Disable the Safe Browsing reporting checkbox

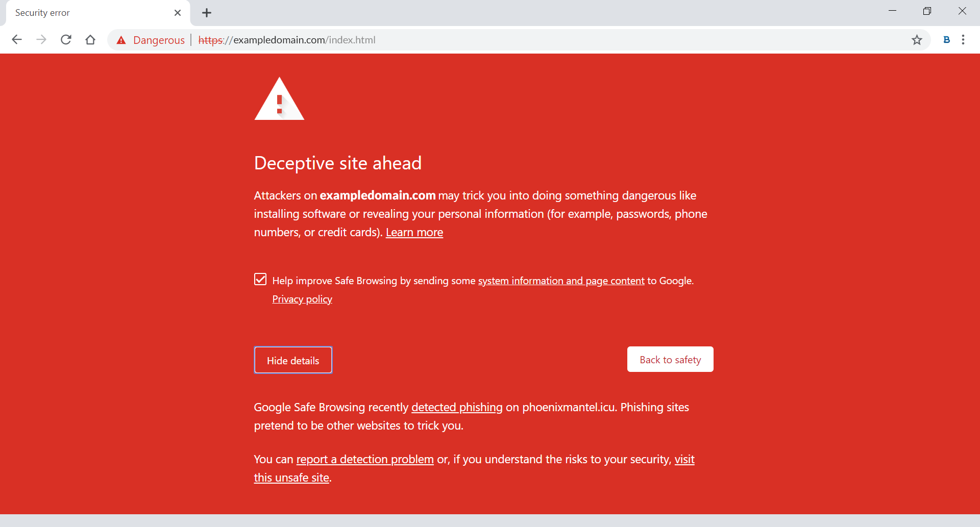pyautogui.click(x=260, y=279)
